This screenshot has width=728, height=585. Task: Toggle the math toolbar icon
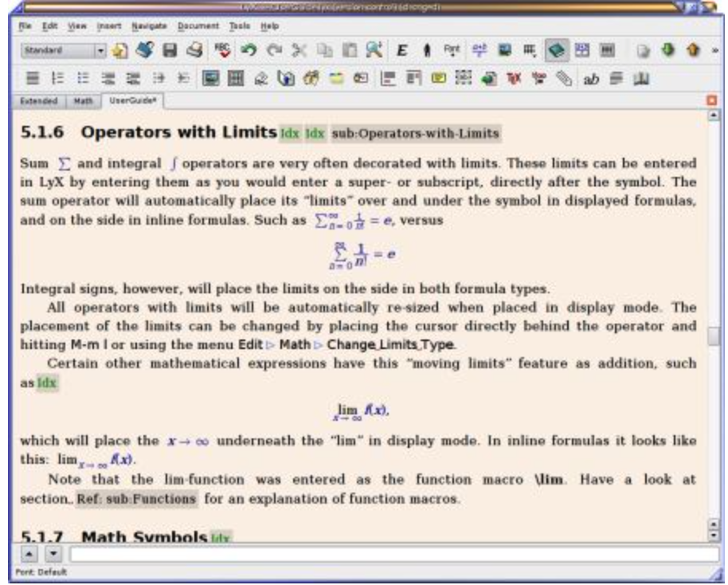[x=581, y=50]
